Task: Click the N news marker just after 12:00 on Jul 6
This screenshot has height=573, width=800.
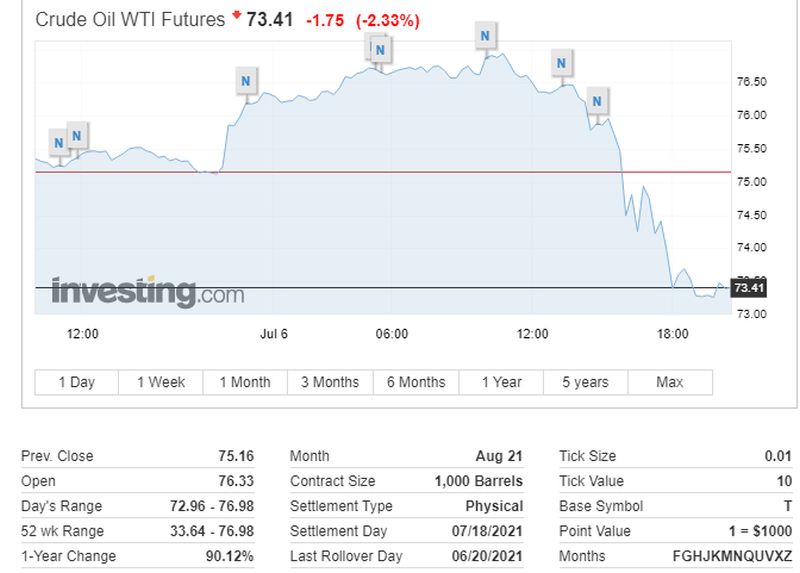Action: coord(561,63)
